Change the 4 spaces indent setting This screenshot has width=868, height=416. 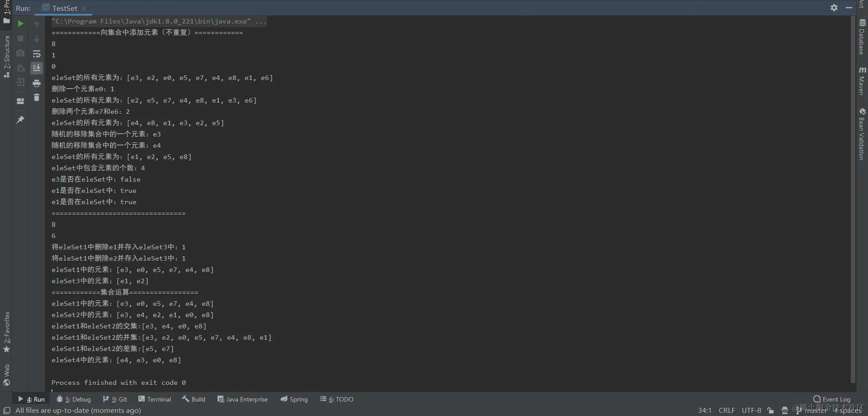tap(848, 411)
